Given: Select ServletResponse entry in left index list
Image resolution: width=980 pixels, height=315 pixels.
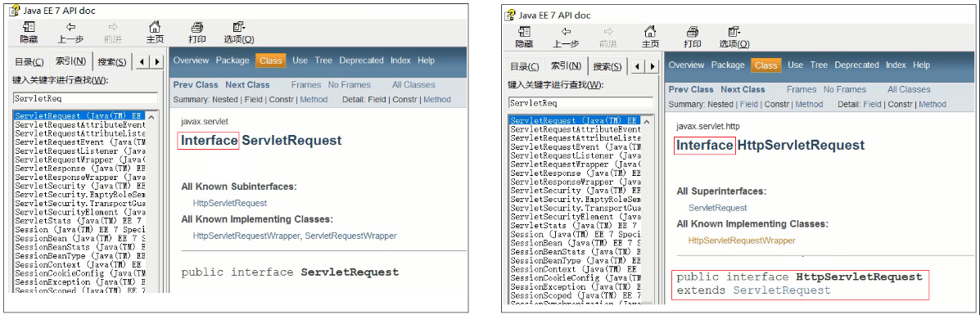Looking at the screenshot, I should [80, 169].
